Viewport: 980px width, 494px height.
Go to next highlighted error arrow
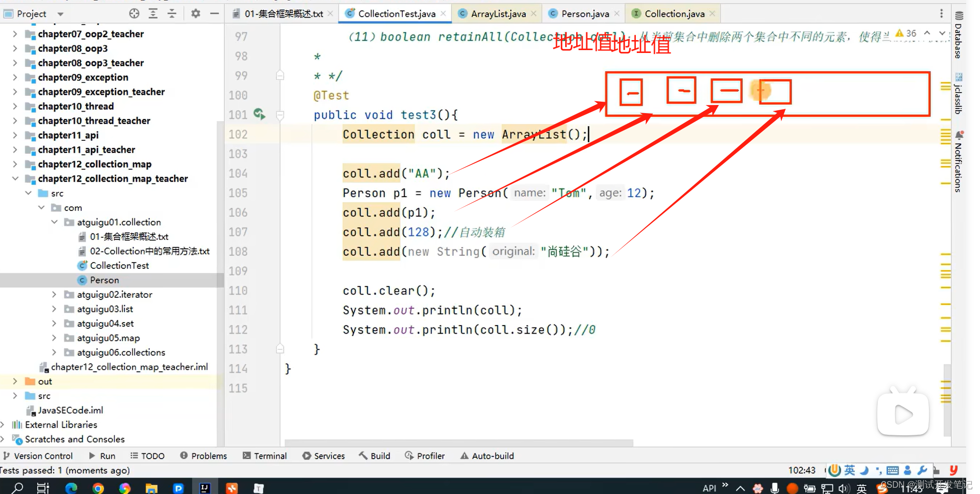pos(942,33)
